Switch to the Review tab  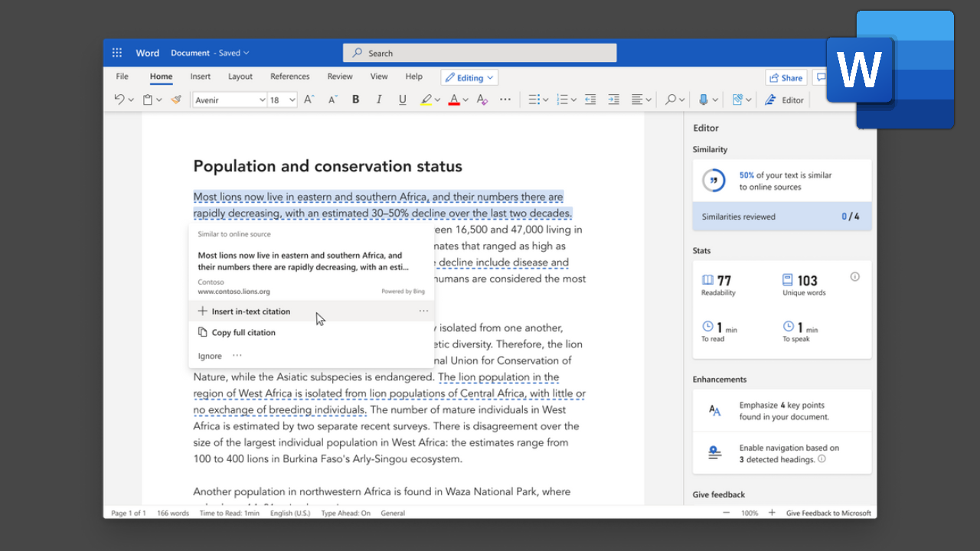coord(340,77)
